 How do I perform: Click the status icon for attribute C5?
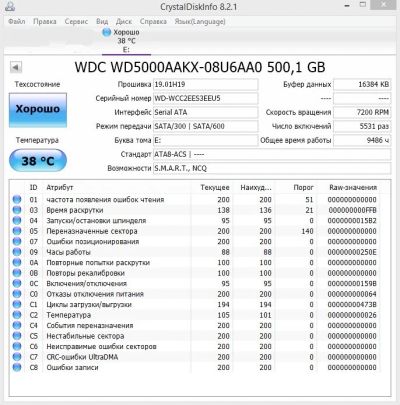coord(17,336)
